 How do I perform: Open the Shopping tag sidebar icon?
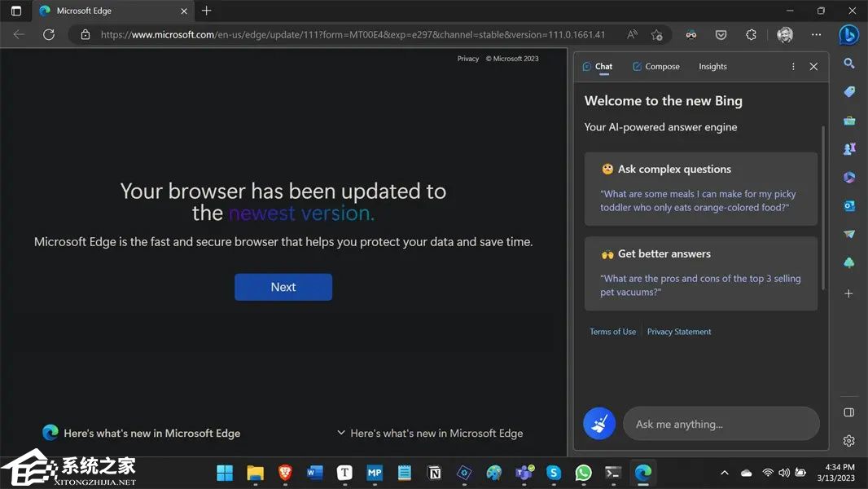[x=848, y=92]
